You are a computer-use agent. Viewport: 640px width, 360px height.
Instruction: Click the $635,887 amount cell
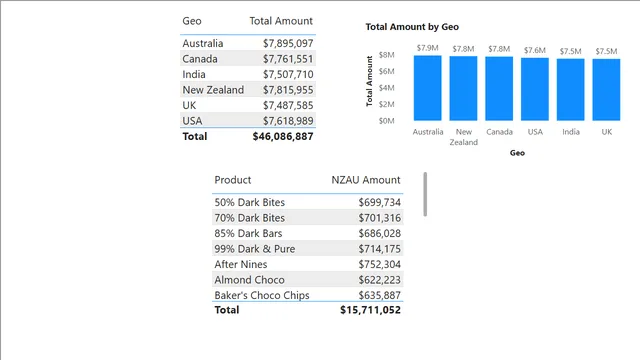click(380, 296)
